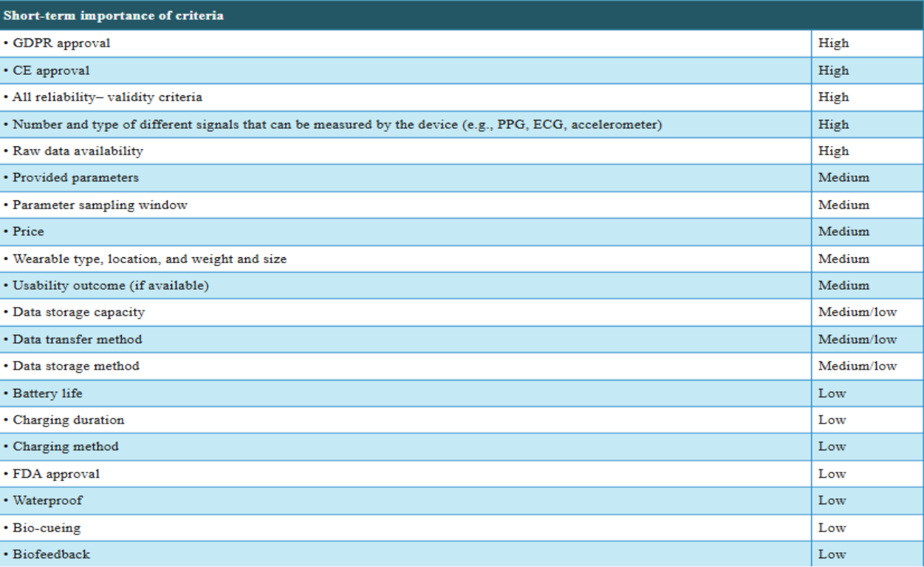Click the row mentioning PPG, ECG, accelerometer
Image resolution: width=924 pixels, height=567 pixels.
(337, 124)
